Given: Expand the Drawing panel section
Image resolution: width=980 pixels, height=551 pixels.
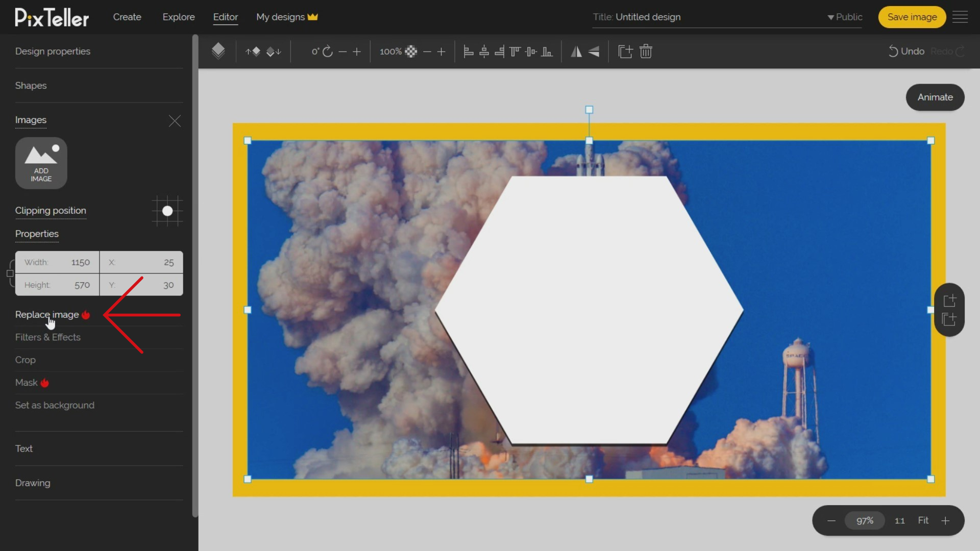Looking at the screenshot, I should click(x=32, y=483).
